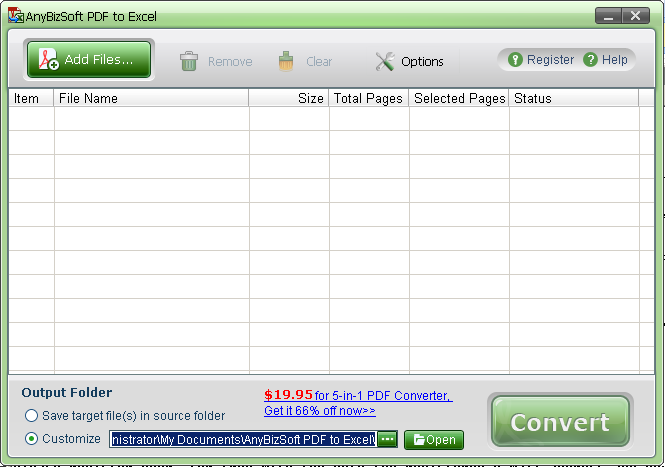The height and width of the screenshot is (467, 665).
Task: Open the $19.95 5-in-1 PDF Converter link
Action: click(358, 395)
